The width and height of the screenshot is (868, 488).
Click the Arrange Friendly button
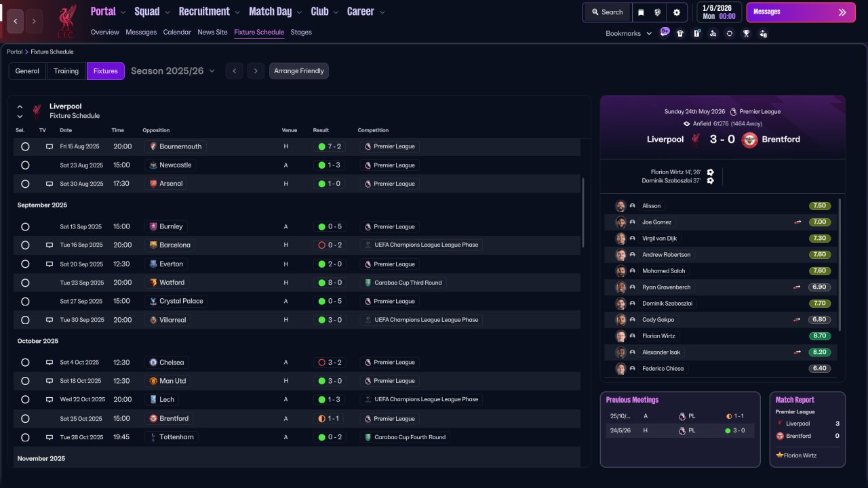[x=299, y=71]
